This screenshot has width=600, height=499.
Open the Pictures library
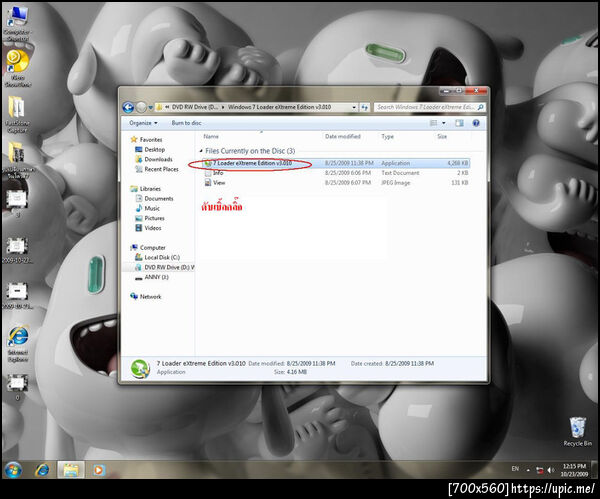pos(154,218)
